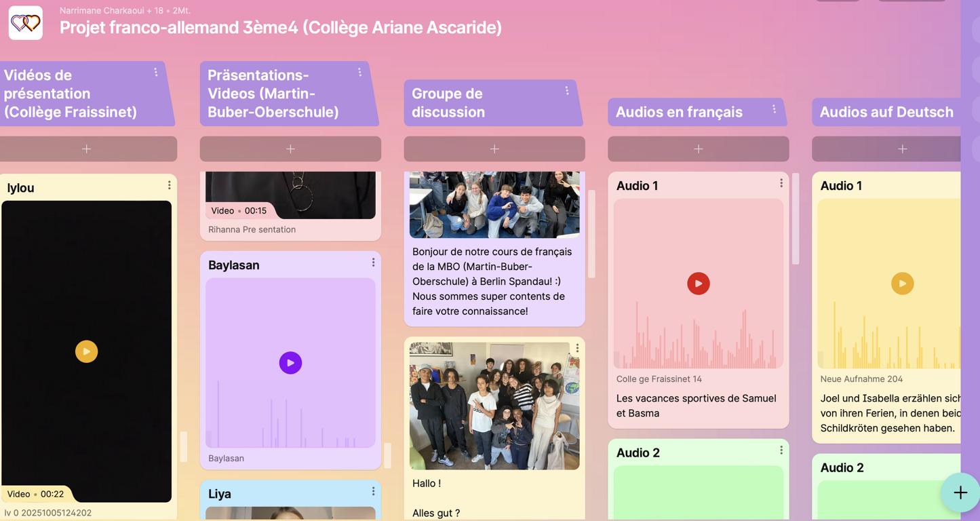Viewport: 980px width, 521px height.
Task: Open Präsentations-Videos column three-dot menu
Action: [x=360, y=72]
